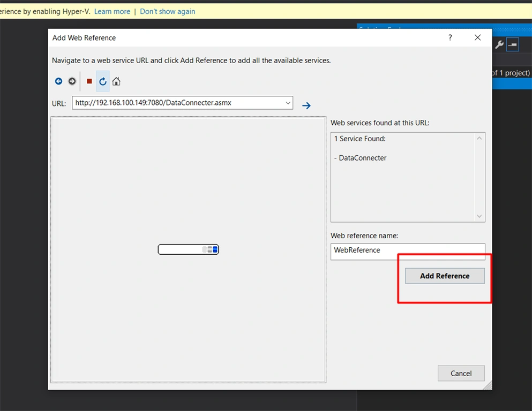Click the help question mark icon
Screen dimensions: 532x411
click(450, 37)
